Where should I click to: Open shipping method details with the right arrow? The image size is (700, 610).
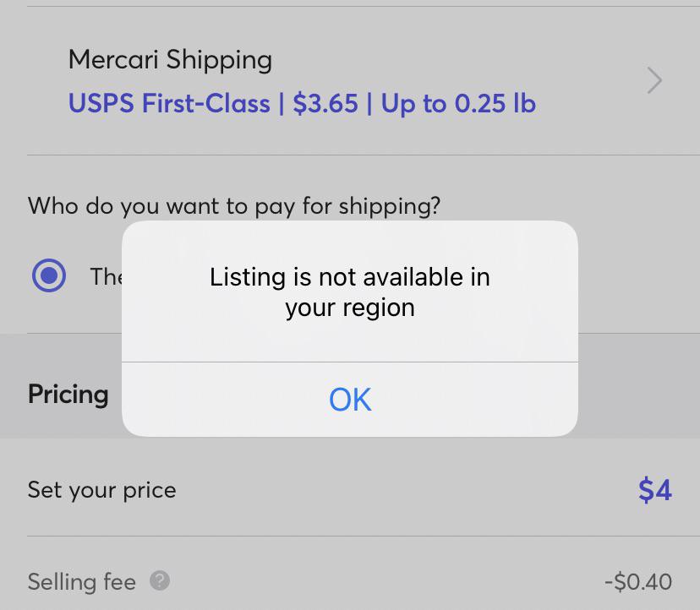(654, 80)
